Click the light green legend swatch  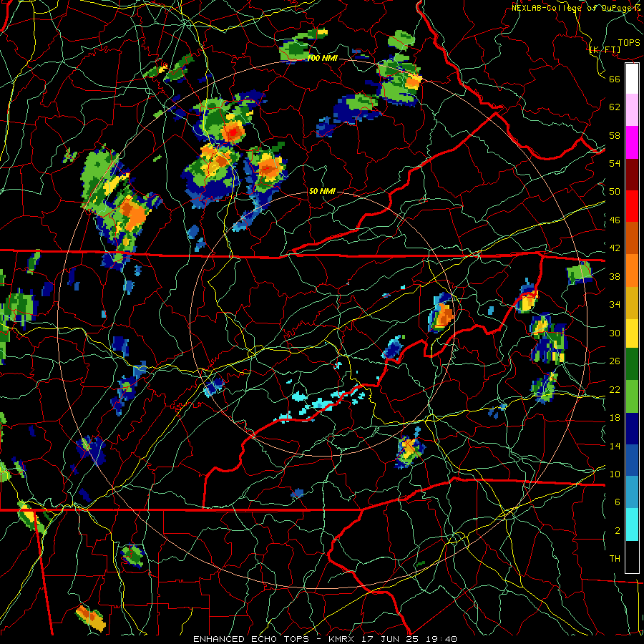632,396
